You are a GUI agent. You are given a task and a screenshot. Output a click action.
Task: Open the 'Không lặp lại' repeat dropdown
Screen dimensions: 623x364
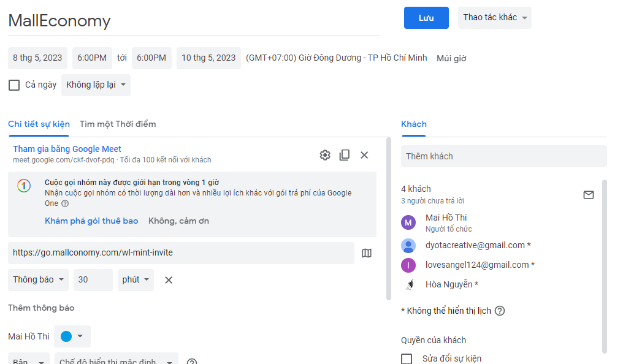[96, 85]
